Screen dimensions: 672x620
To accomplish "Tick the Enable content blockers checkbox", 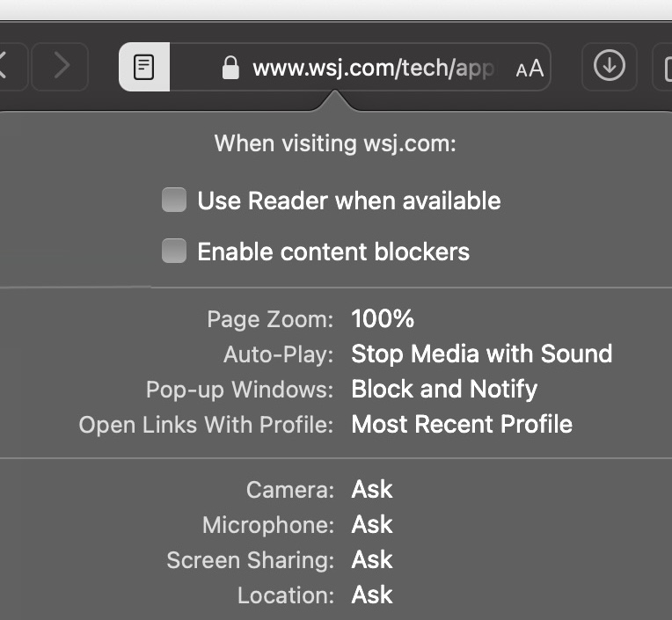I will (x=174, y=252).
